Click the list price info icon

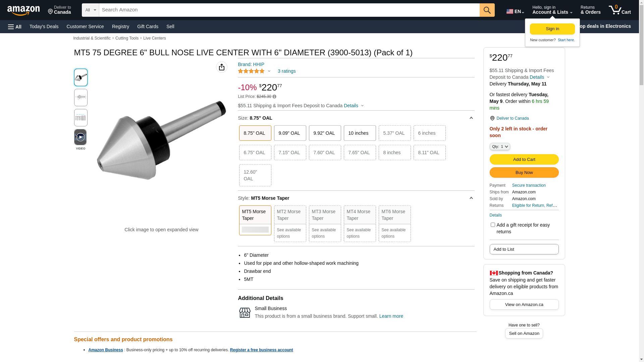tap(274, 97)
